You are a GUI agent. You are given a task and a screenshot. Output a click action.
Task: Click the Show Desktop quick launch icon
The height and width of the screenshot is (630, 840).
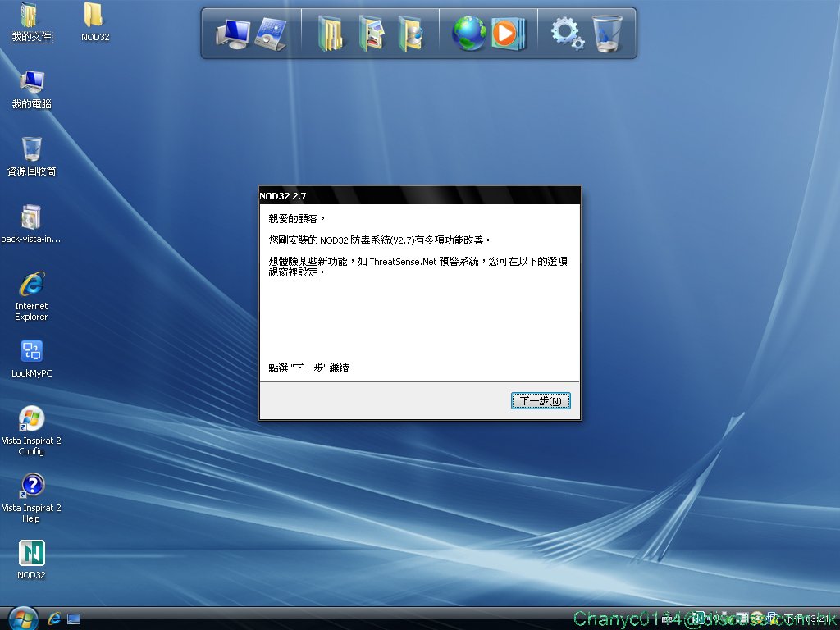point(73,619)
